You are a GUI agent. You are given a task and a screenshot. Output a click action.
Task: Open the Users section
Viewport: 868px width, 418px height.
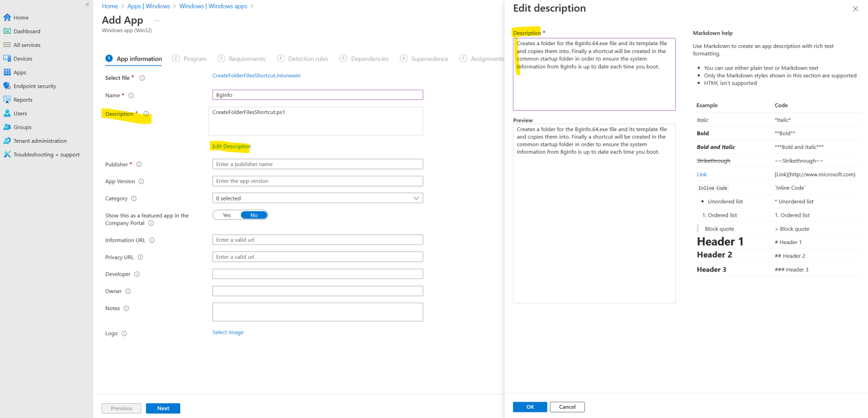point(20,113)
